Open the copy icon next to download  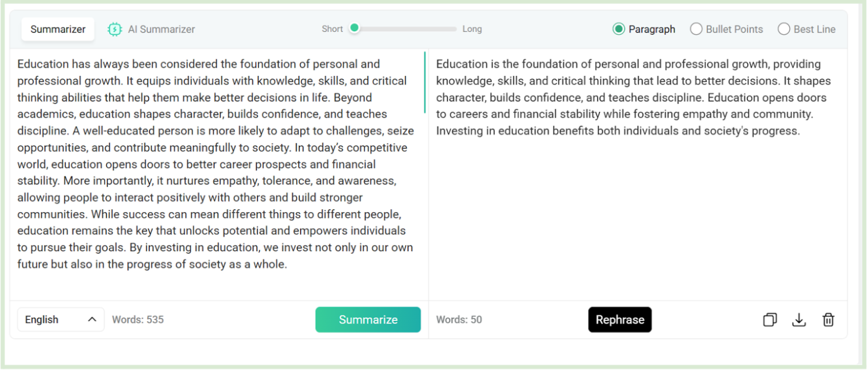click(x=770, y=320)
